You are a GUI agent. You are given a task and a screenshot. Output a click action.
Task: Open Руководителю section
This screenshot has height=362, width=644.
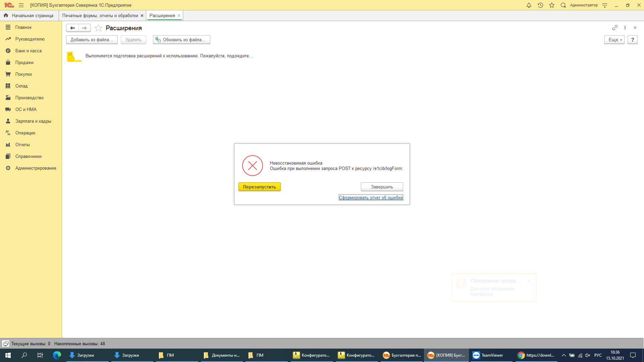[x=31, y=39]
